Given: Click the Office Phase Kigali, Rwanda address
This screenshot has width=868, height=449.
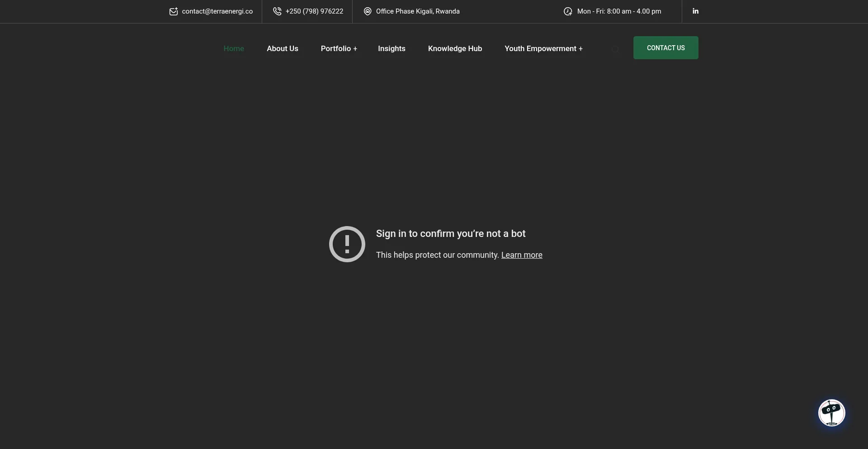Looking at the screenshot, I should coord(418,11).
